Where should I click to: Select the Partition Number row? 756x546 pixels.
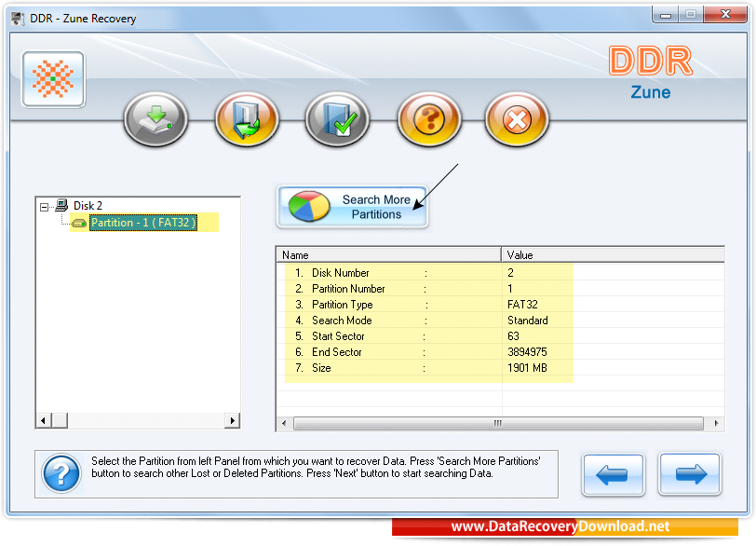click(x=500, y=289)
